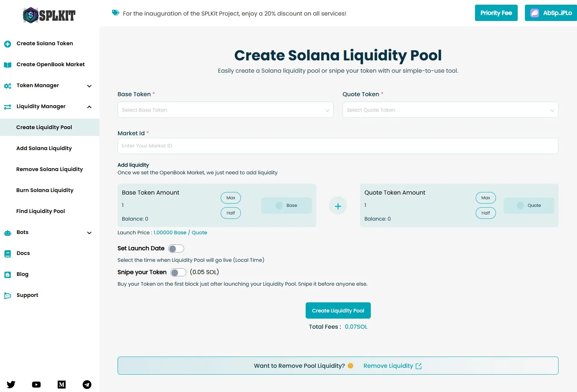
Task: Click the SPLKit logo
Action: 49,15
